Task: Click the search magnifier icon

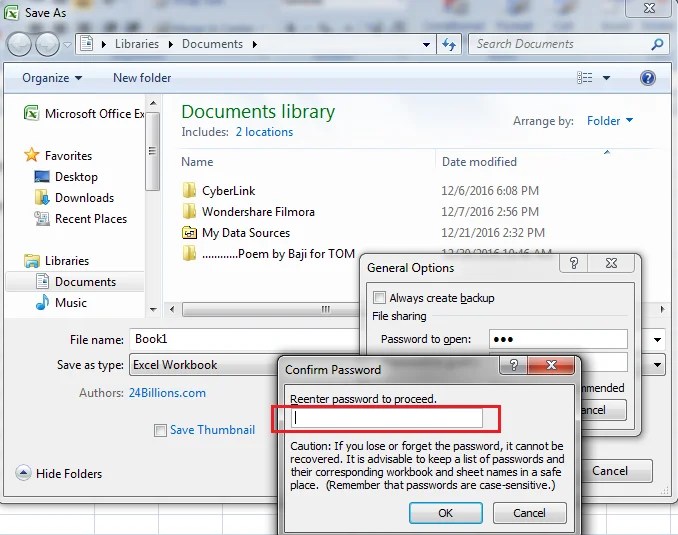Action: point(657,44)
